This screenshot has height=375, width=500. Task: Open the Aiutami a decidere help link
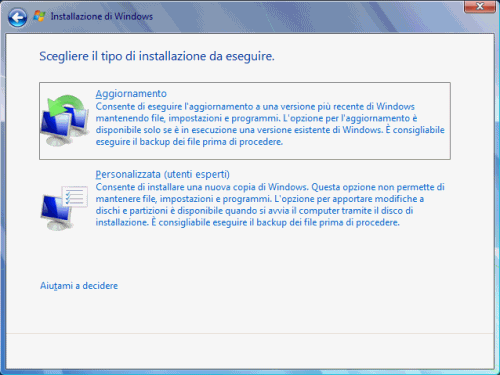point(79,286)
